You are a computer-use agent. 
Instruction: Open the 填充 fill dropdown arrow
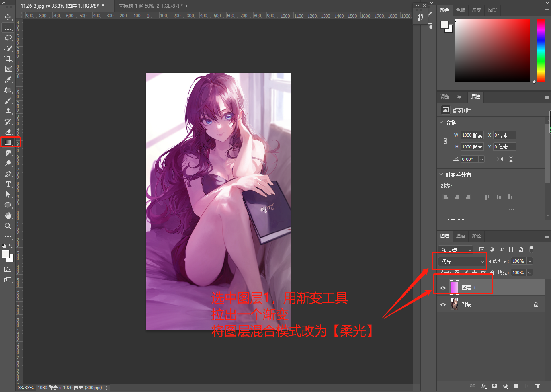530,273
